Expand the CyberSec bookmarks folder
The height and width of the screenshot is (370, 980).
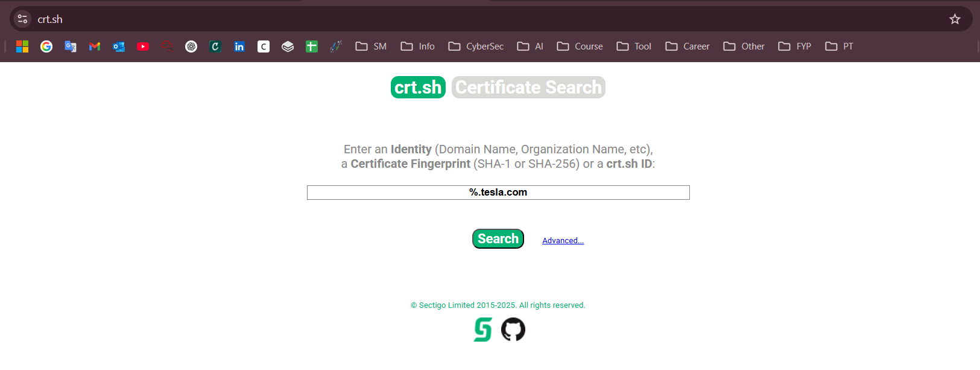point(476,46)
